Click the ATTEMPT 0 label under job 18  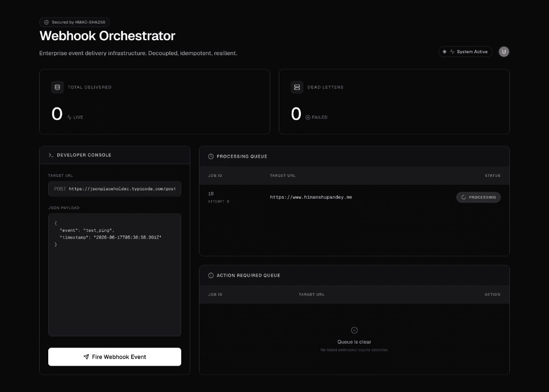pyautogui.click(x=219, y=201)
